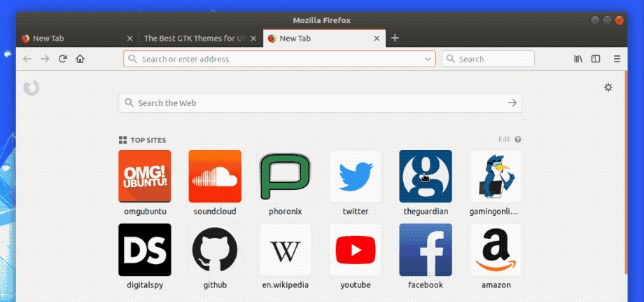Close the active New Tab tab
The image size is (644, 302).
pos(377,39)
